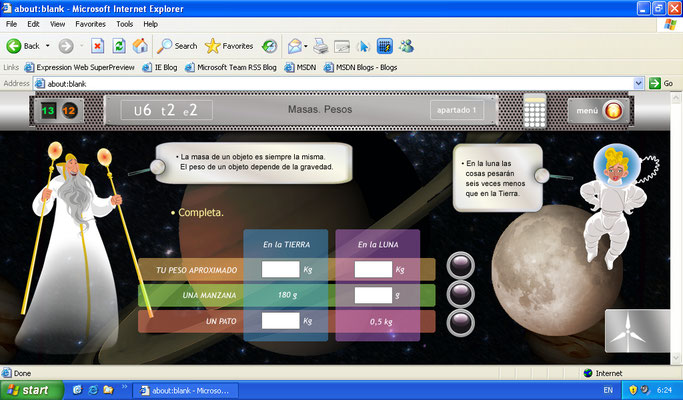Viewport: 683px width, 400px height.
Task: Click the Windows Start button
Action: coord(32,390)
